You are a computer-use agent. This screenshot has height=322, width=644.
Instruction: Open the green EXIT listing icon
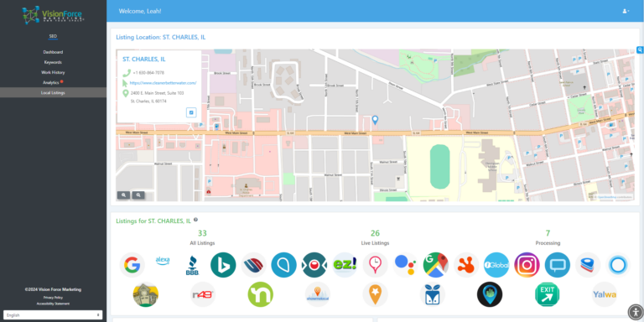click(x=547, y=294)
